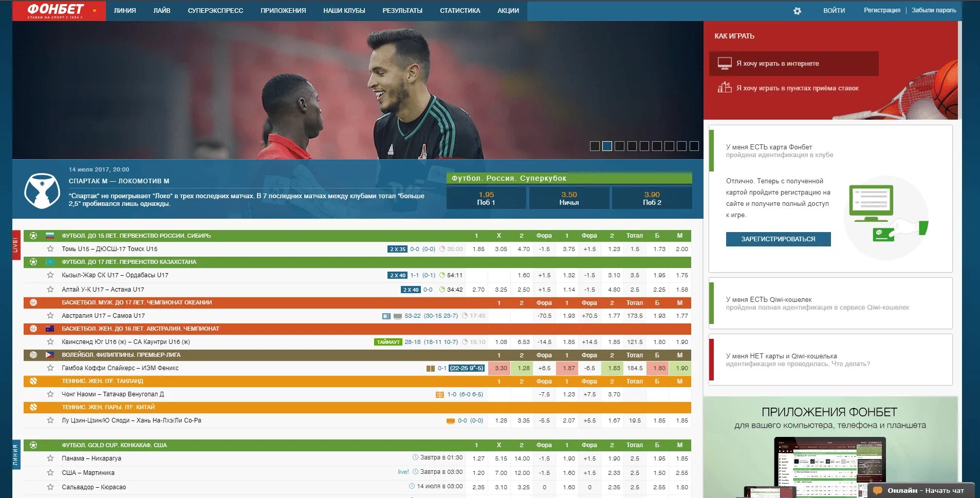Click the betting shops icon in Как играть
Viewport: 980px width, 498px height.
click(x=725, y=87)
